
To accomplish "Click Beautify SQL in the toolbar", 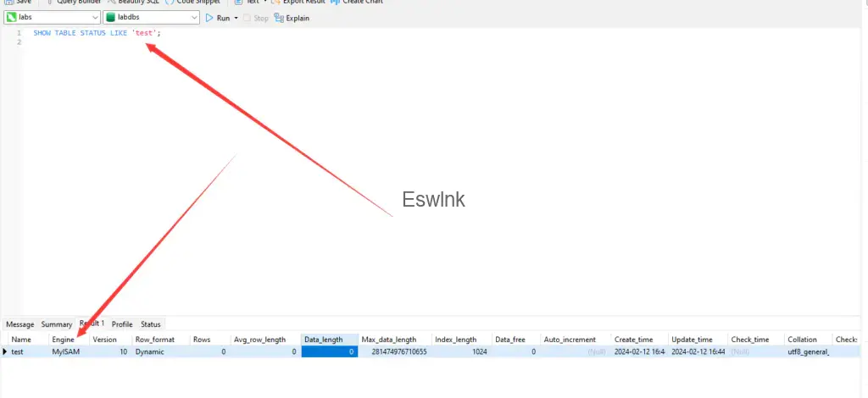I will click(x=133, y=3).
